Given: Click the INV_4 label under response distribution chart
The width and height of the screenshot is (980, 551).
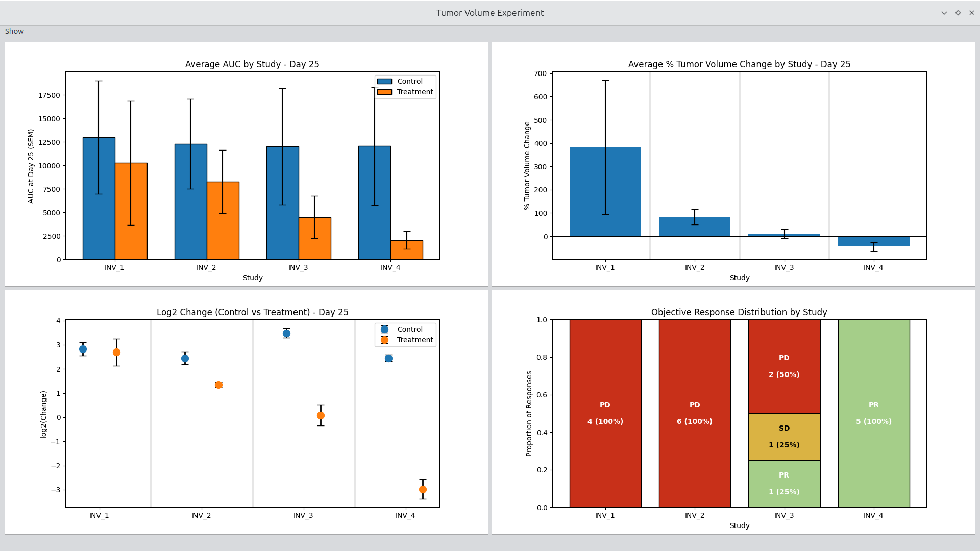Looking at the screenshot, I should coord(873,515).
